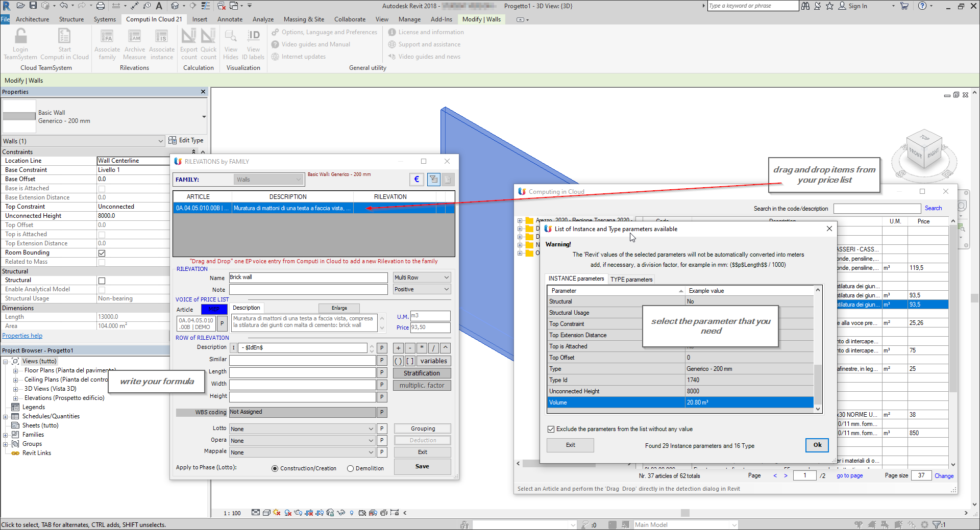The height and width of the screenshot is (530, 980).
Task: Click the blue MEP article color swatch
Action: pos(214,309)
